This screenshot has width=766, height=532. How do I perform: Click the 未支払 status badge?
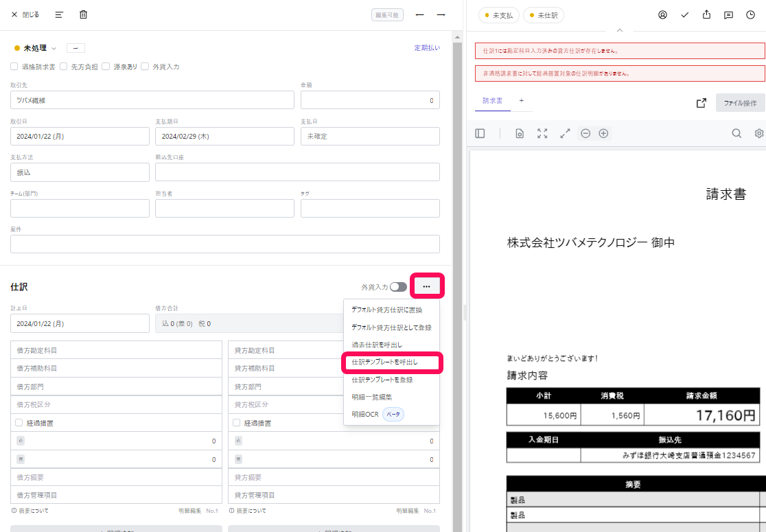(x=499, y=15)
